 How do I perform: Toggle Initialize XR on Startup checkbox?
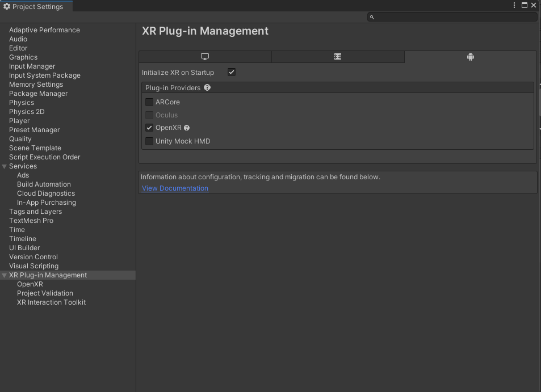[x=232, y=72]
